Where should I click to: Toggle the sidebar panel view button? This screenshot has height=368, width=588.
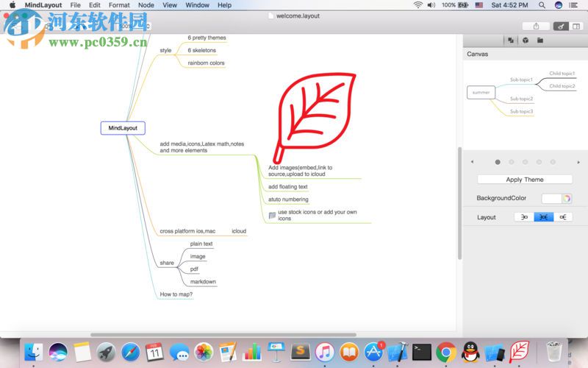click(x=576, y=26)
